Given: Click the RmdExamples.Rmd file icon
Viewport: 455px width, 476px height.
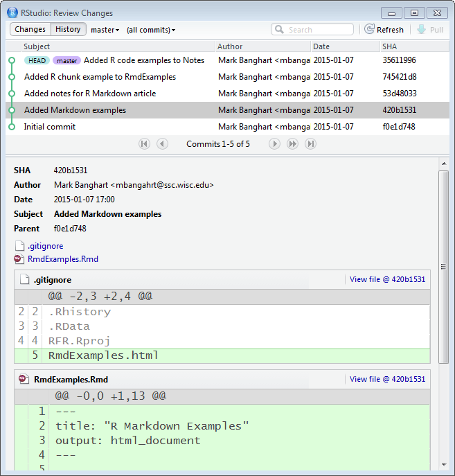Looking at the screenshot, I should [19, 259].
